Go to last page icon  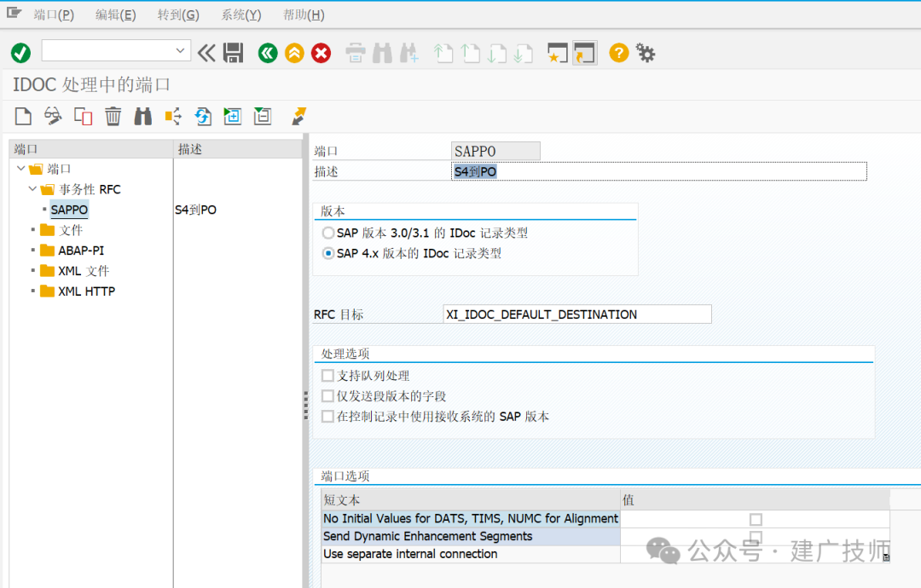(x=523, y=54)
